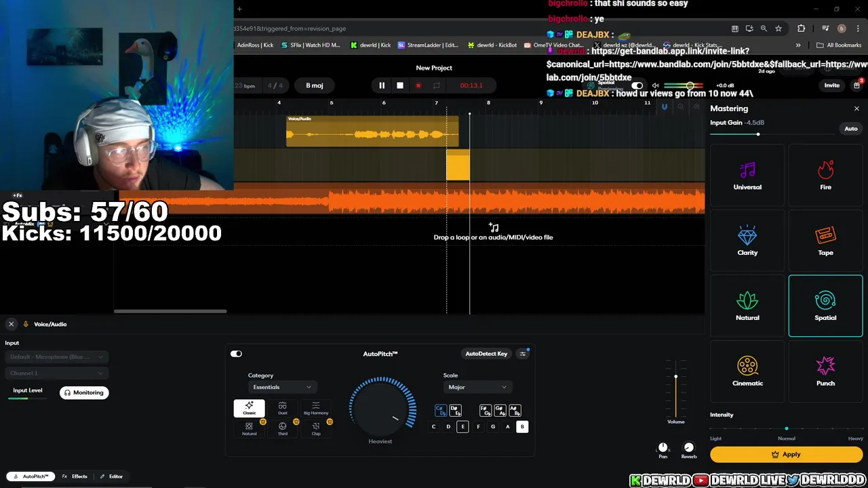Switch to the AutoPitch tab

click(31, 476)
